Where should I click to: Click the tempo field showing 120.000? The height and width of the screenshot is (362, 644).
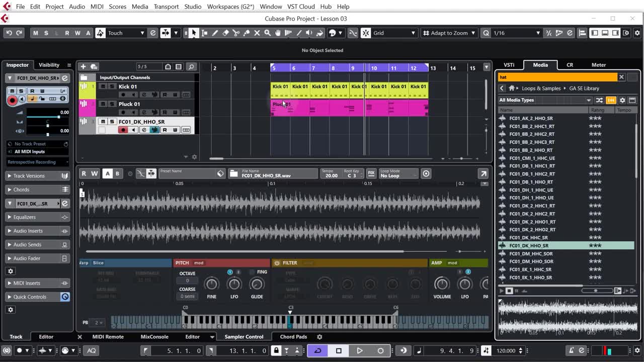(x=506, y=350)
